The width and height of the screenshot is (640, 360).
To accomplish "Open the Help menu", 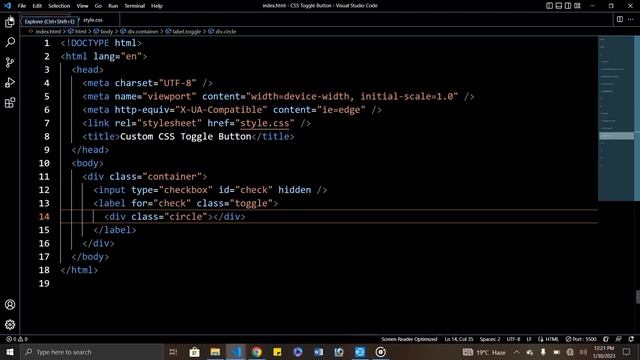I will tap(157, 6).
